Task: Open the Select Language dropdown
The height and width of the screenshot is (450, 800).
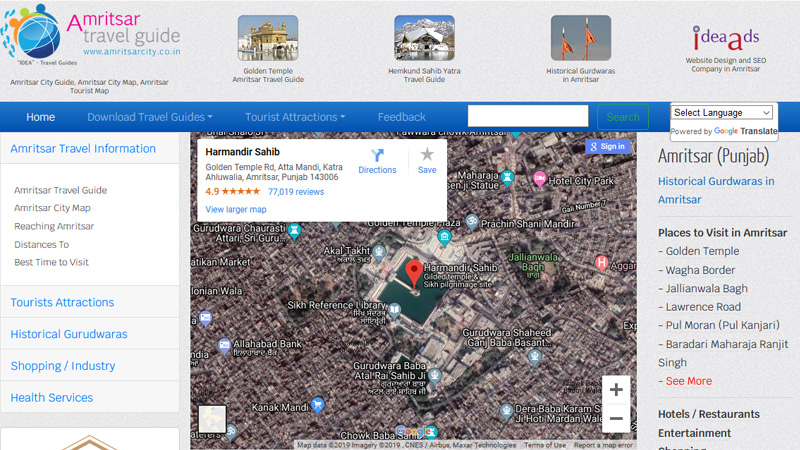Action: pyautogui.click(x=721, y=112)
